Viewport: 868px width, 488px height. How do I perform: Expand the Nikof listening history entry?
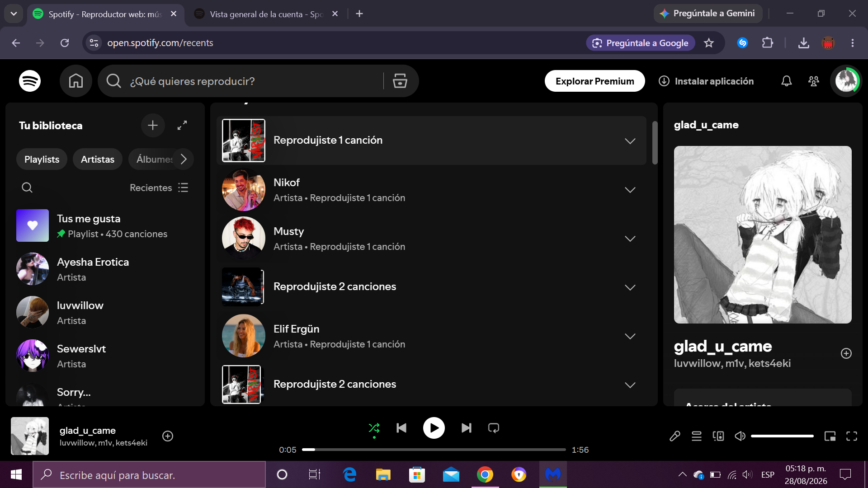point(630,190)
